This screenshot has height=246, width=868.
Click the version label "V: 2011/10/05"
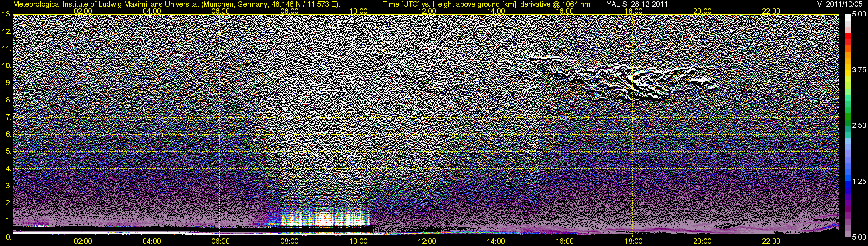tap(839, 4)
